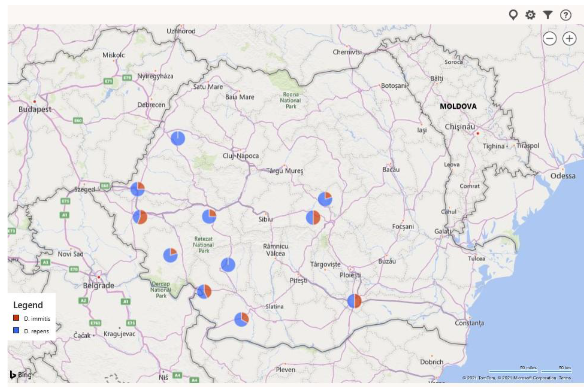
Task: Click the red D. immitis legend swatch
Action: coord(16,318)
